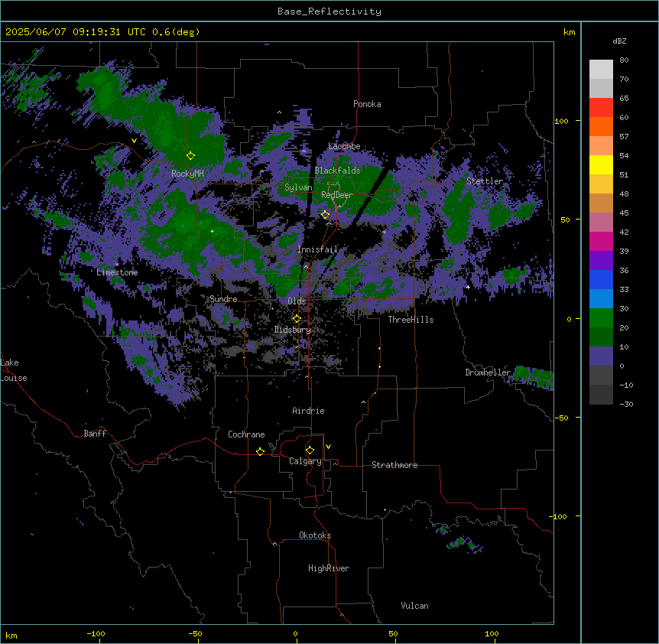Click the -50 tick on bottom axis
This screenshot has height=644, width=659.
195,633
